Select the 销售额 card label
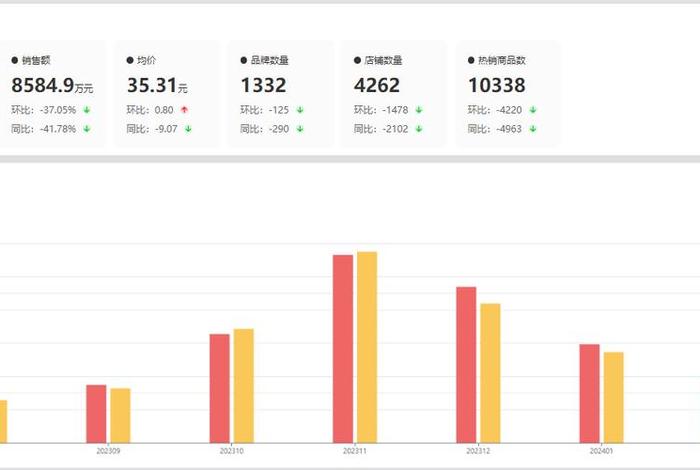The height and width of the screenshot is (470, 700). click(x=36, y=60)
